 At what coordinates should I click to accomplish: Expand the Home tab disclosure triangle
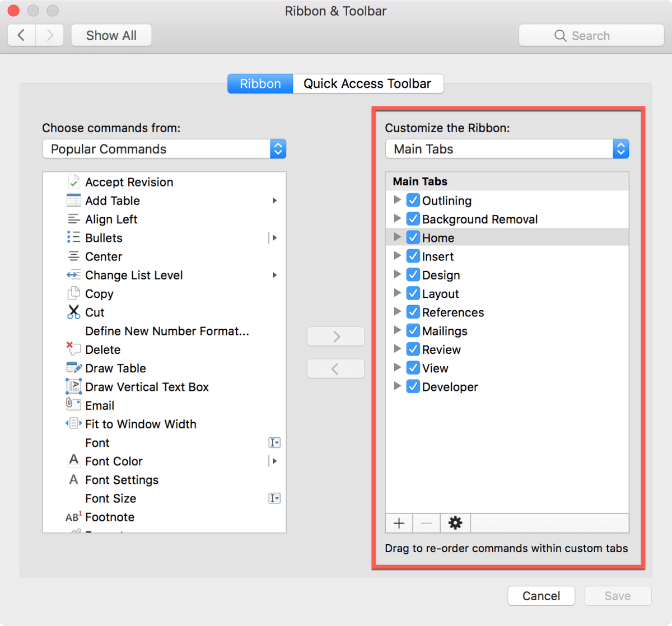click(397, 237)
